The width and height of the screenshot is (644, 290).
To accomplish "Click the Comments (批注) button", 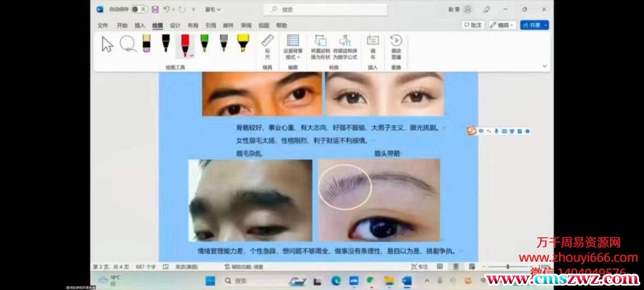I will pos(473,25).
